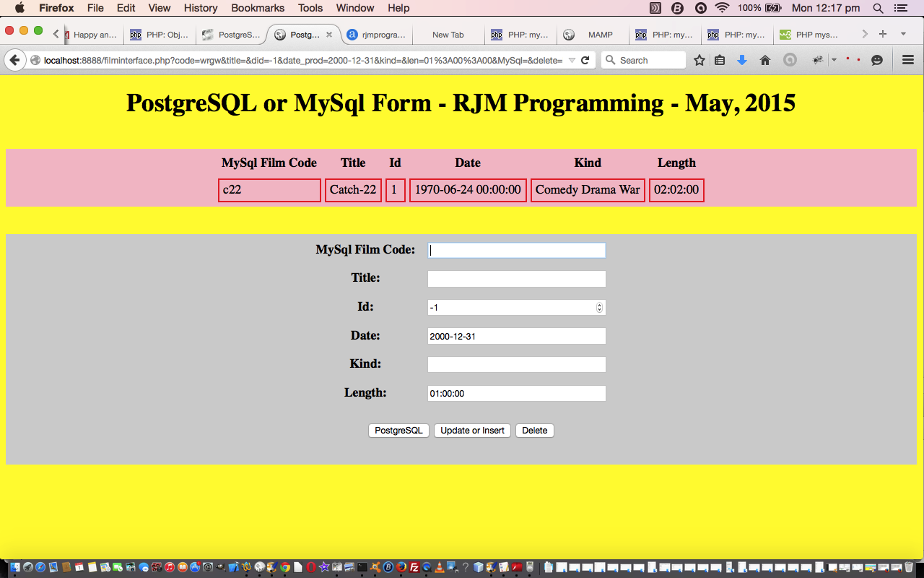The height and width of the screenshot is (578, 924).
Task: Open Spotlight search from the menu bar
Action: [877, 8]
